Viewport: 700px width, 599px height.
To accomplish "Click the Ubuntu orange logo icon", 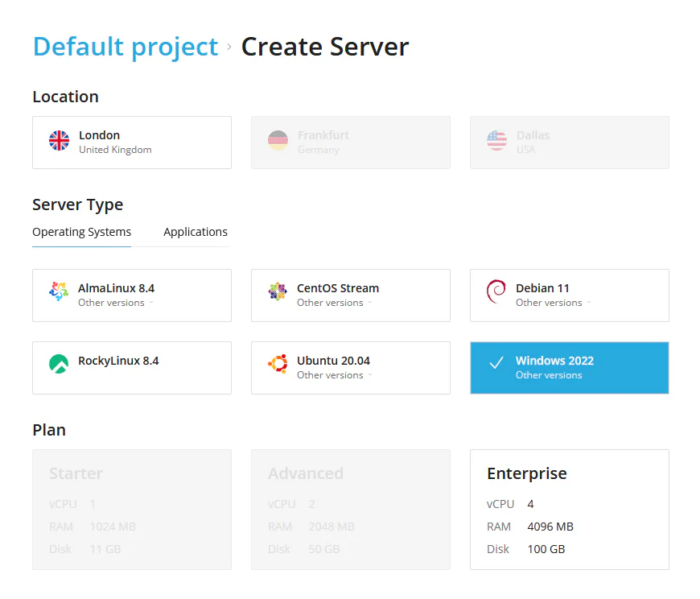I will (x=278, y=364).
